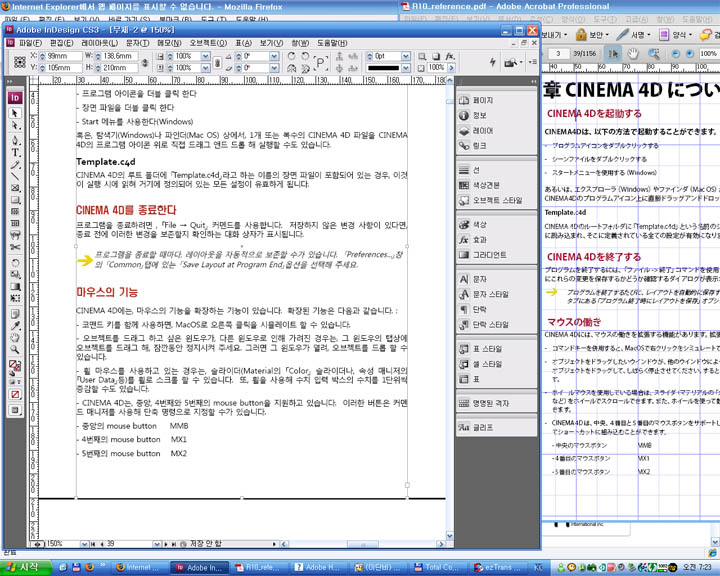Go to first page in InDesign
Screen dimensions: 720x576
point(93,544)
